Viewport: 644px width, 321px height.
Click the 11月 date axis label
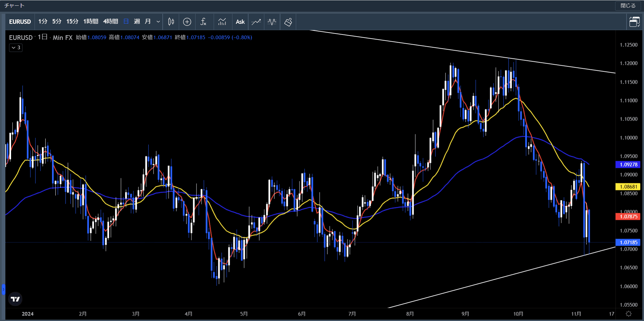(x=576, y=314)
